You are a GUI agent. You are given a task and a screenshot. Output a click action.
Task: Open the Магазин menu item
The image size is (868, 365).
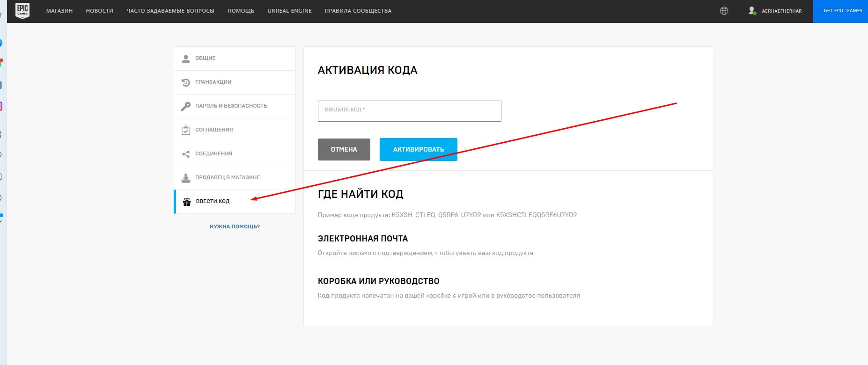(x=59, y=11)
